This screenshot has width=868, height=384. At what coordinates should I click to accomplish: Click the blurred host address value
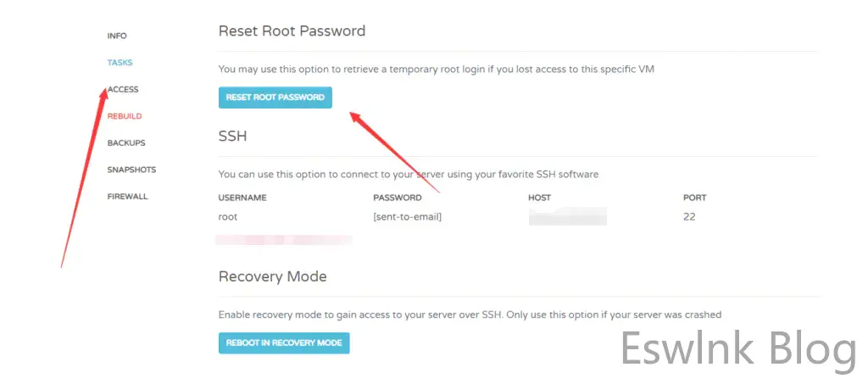pyautogui.click(x=567, y=218)
